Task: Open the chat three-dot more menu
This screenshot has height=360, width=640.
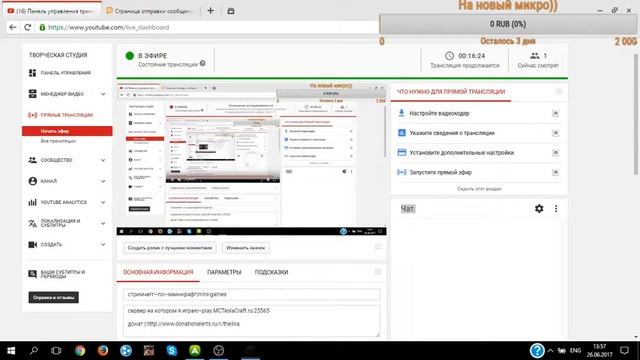Action: click(556, 209)
